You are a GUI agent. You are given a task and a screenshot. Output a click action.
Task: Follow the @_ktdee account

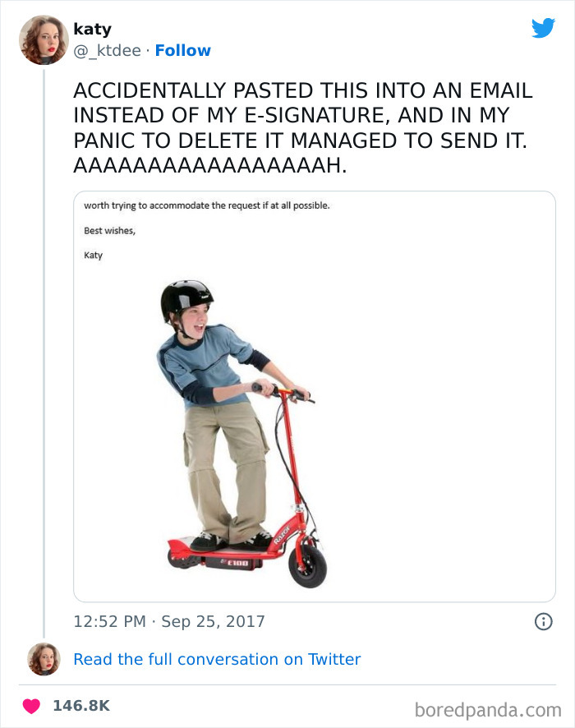pyautogui.click(x=182, y=50)
